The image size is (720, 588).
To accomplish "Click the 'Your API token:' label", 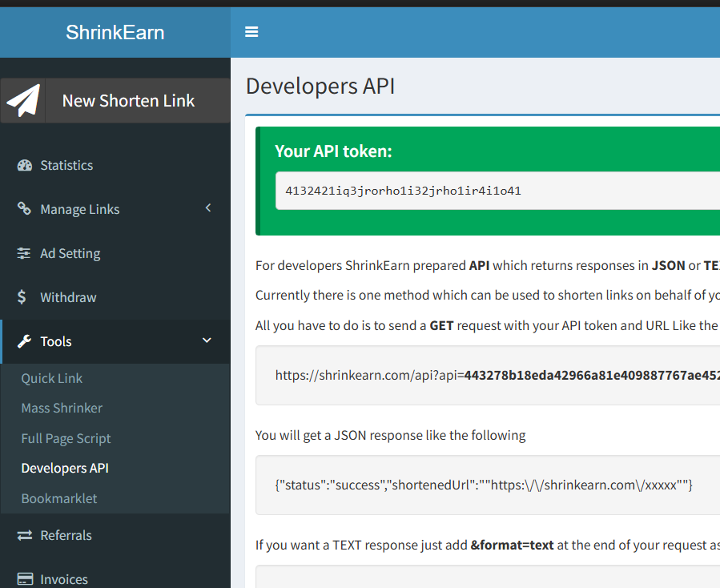I will [x=333, y=151].
